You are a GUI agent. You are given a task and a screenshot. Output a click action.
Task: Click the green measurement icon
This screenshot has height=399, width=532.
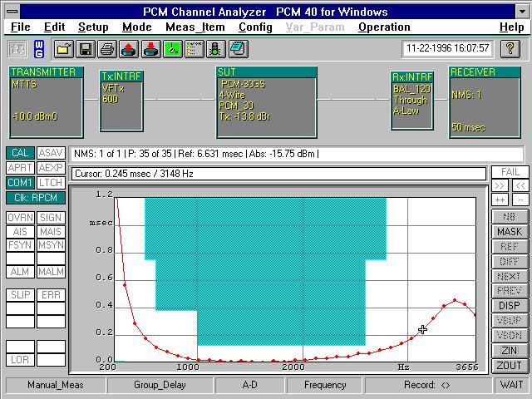tap(171, 48)
